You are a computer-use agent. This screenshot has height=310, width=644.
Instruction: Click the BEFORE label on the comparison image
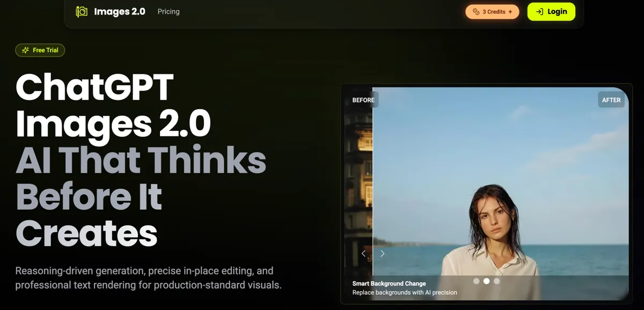coord(363,100)
